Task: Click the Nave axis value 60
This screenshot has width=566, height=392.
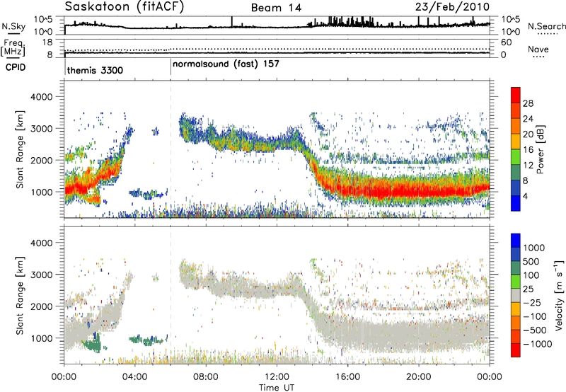Action: pos(506,42)
